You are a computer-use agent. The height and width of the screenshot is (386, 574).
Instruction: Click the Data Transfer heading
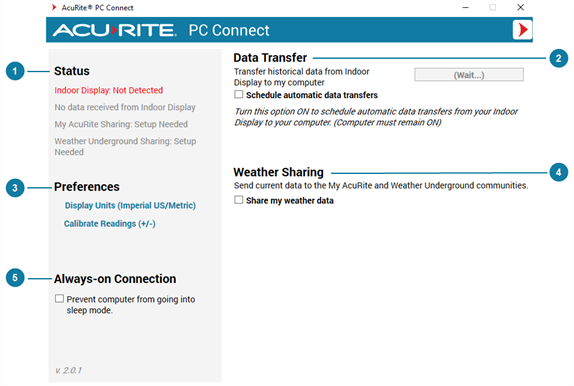pos(270,58)
